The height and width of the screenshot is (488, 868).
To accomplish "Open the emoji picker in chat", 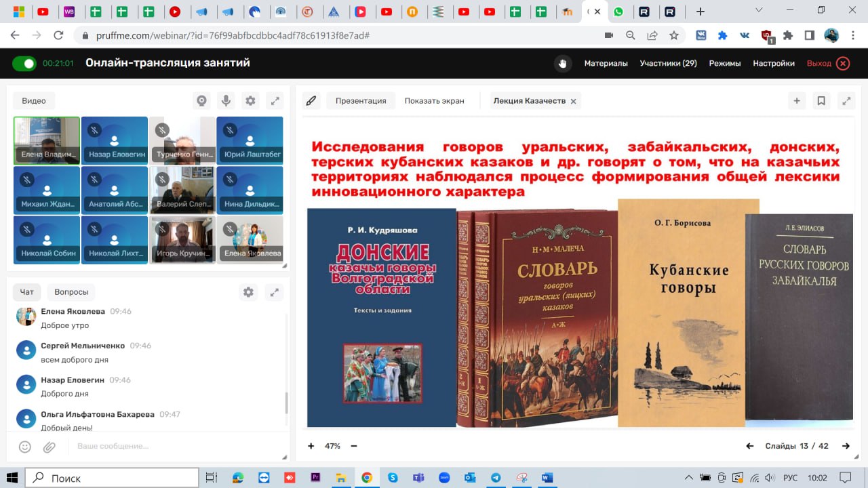I will (25, 447).
